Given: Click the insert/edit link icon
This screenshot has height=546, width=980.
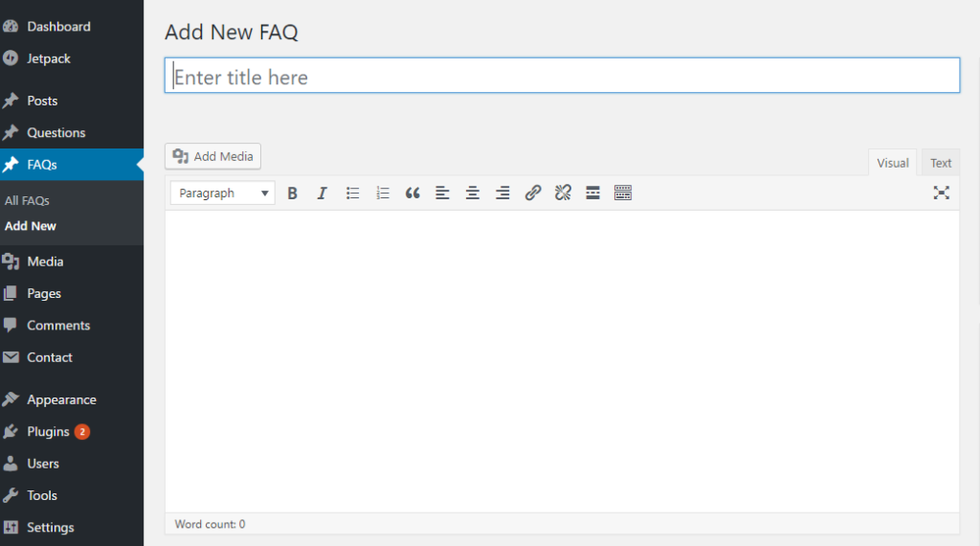Looking at the screenshot, I should coord(533,193).
